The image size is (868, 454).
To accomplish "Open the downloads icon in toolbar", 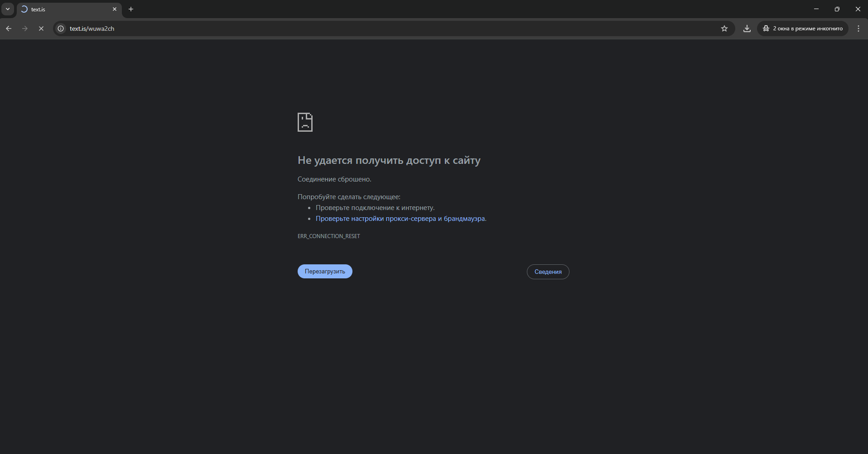I will point(747,29).
